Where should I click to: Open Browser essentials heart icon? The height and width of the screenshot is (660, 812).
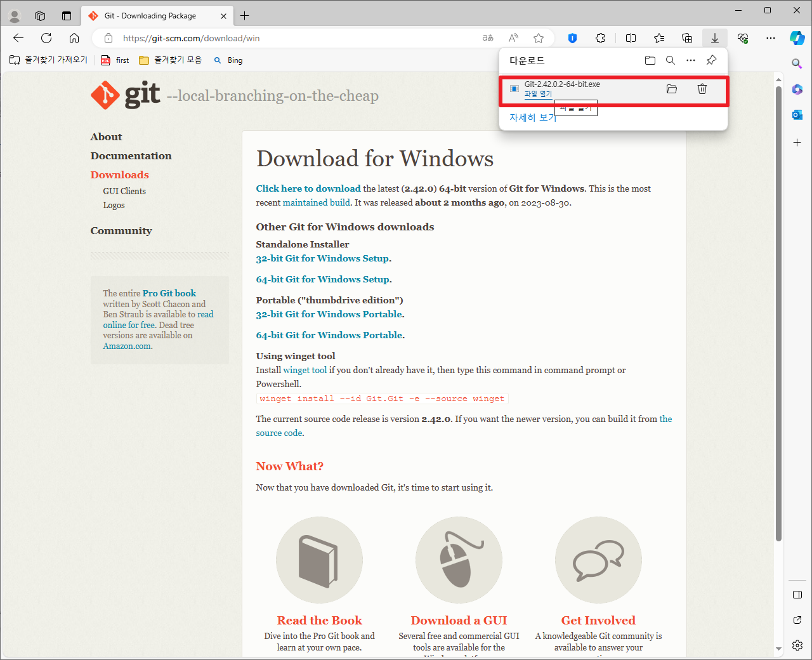pyautogui.click(x=743, y=38)
